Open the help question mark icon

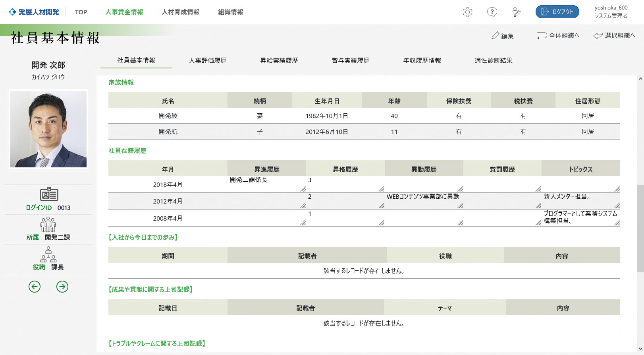point(492,12)
